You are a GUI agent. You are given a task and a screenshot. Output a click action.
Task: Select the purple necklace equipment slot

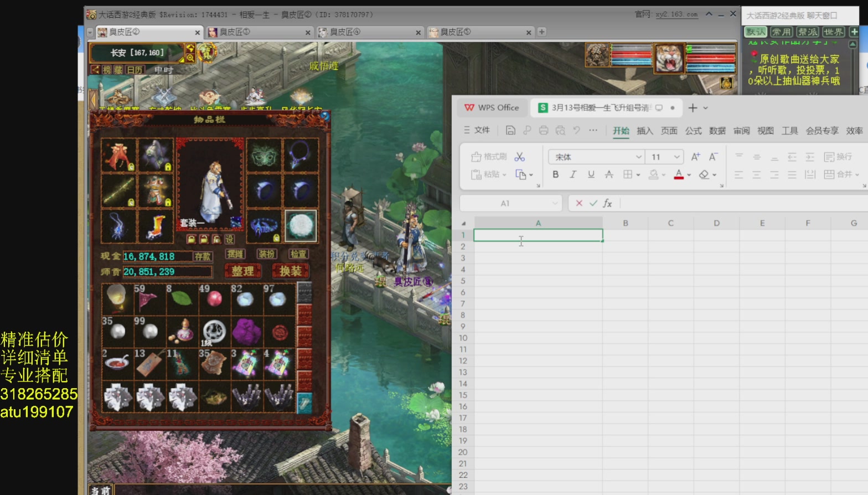[x=301, y=155]
